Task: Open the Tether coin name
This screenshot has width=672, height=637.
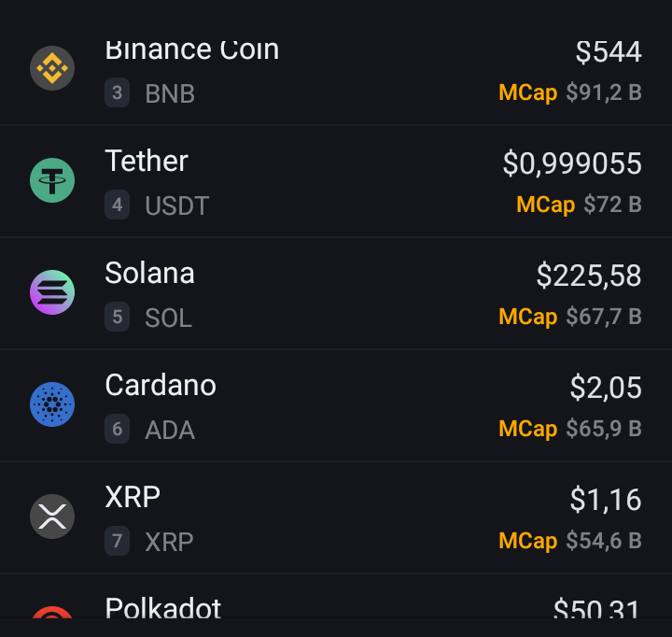Action: (147, 161)
